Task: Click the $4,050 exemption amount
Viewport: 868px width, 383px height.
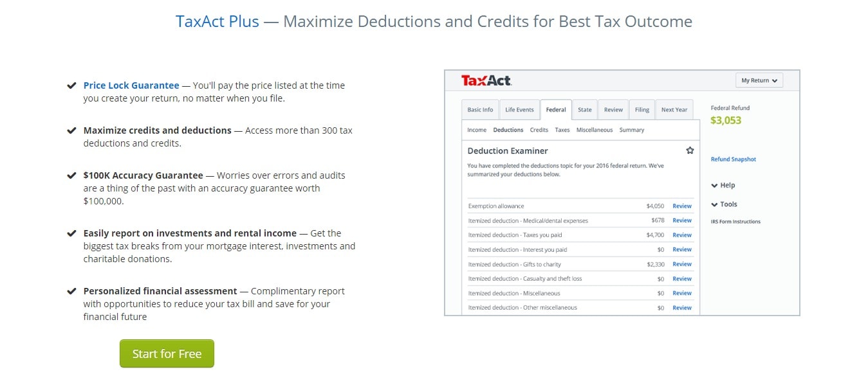Action: (655, 206)
